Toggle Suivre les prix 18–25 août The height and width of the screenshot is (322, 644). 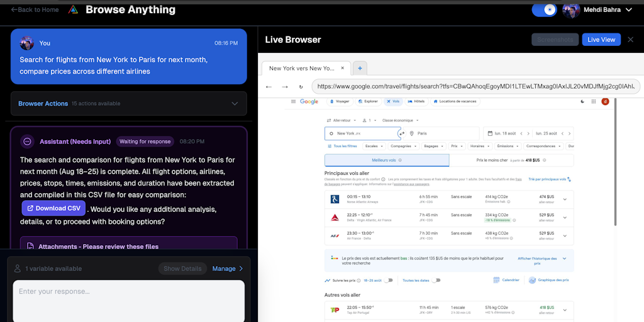(388, 280)
